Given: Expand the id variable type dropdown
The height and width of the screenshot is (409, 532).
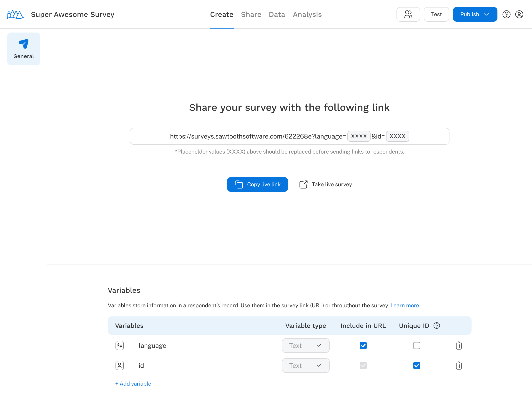Looking at the screenshot, I should 306,366.
